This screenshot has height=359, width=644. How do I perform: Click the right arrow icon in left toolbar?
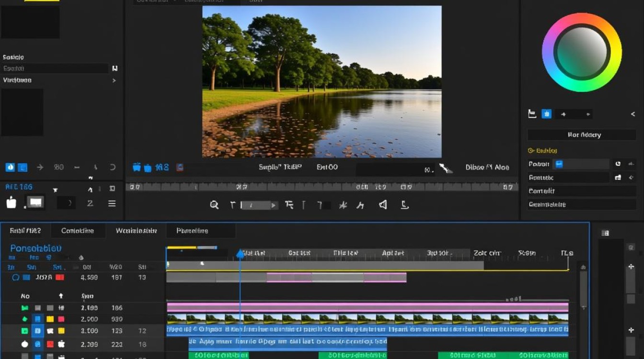pos(40,167)
